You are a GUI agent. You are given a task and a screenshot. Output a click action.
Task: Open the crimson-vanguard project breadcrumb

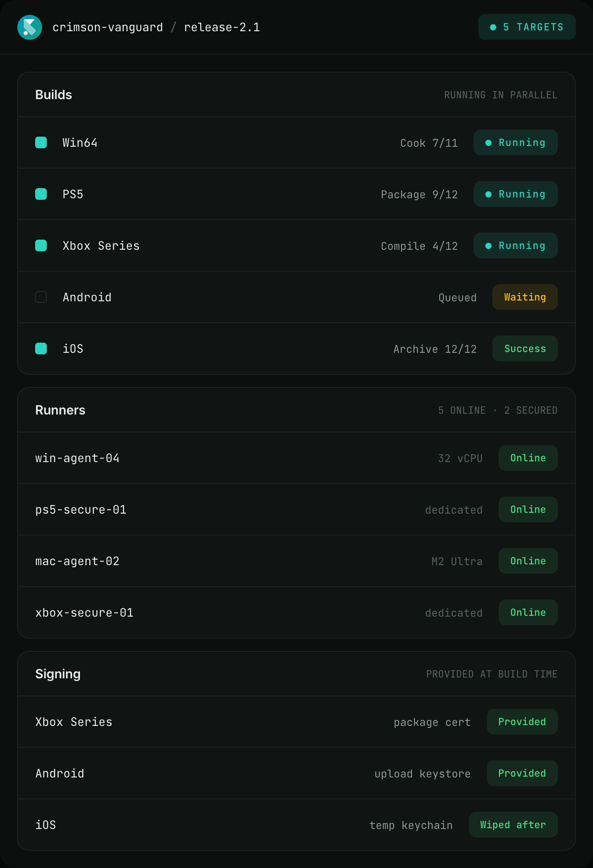108,27
